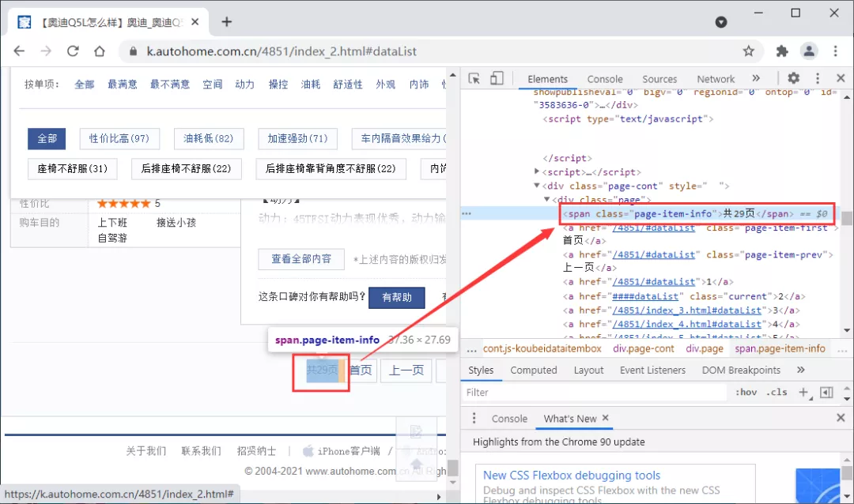The height and width of the screenshot is (504, 854).
Task: Add a new style rule plus icon
Action: point(804,392)
